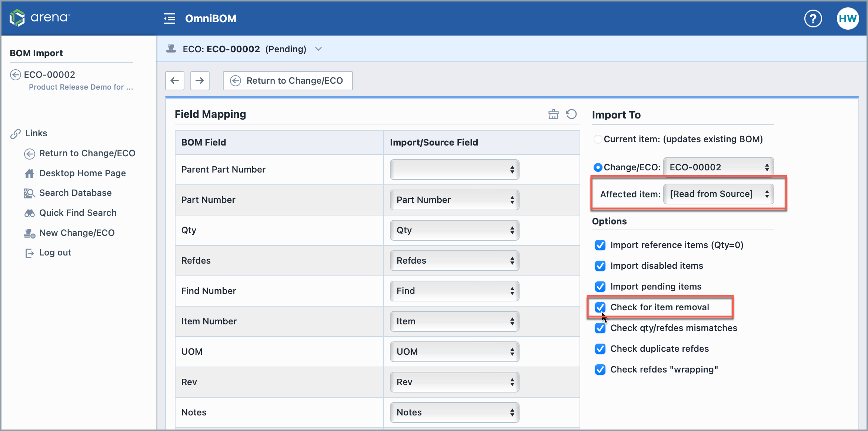
Task: Toggle Import disabled items checkbox
Action: 600,266
